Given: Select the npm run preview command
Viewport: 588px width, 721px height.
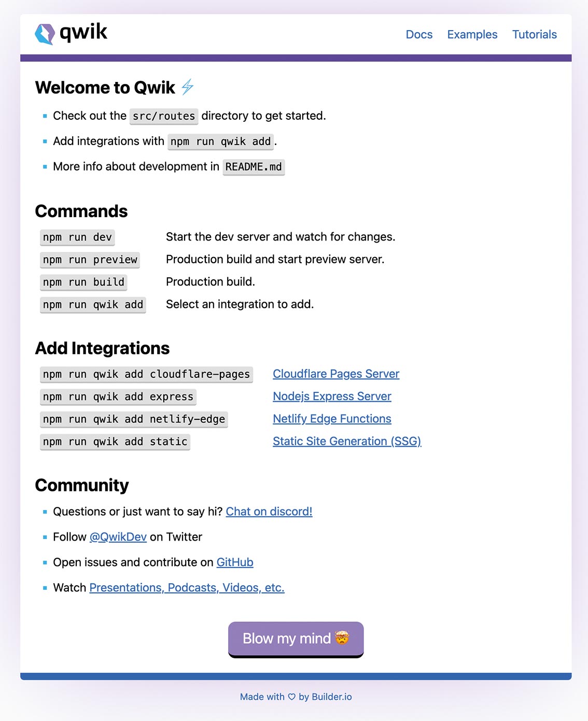Looking at the screenshot, I should point(90,260).
